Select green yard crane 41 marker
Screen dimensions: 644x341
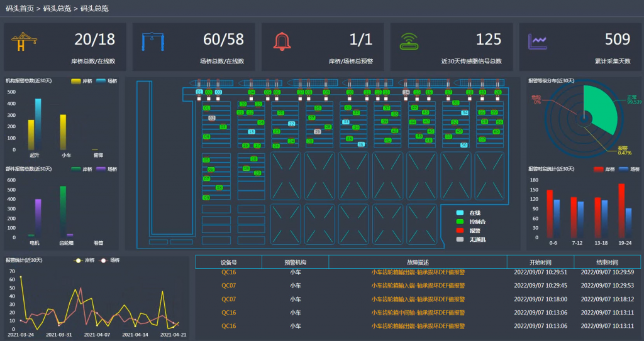(387, 140)
